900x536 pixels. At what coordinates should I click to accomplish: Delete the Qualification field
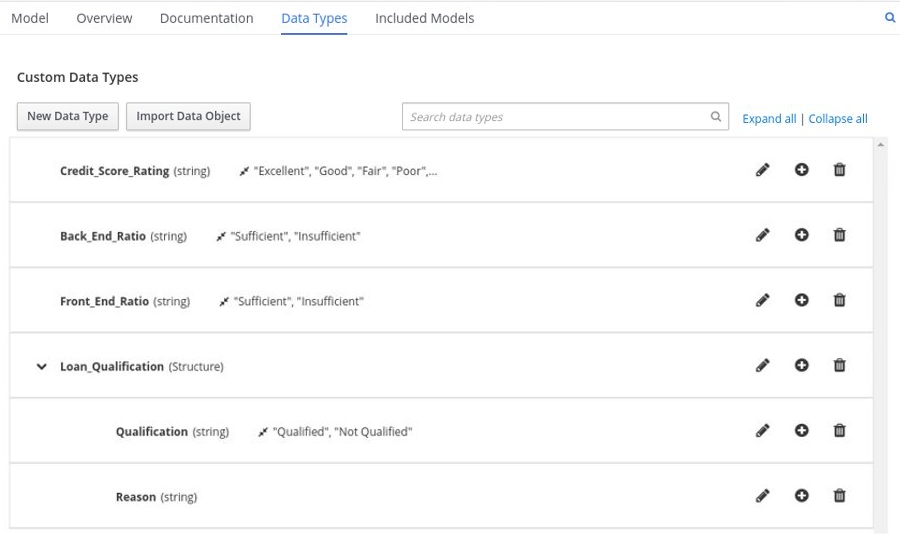pyautogui.click(x=839, y=431)
